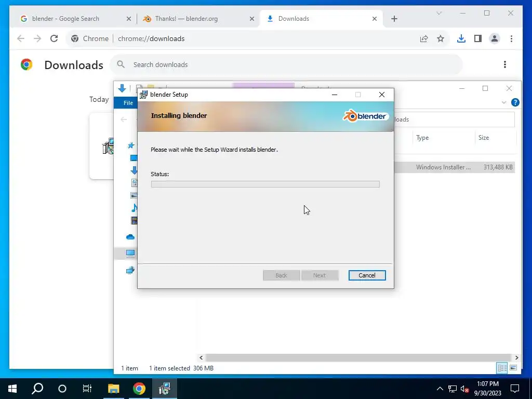Open Chrome tab search chevron
Viewport: 532px width, 399px height.
coord(438,13)
